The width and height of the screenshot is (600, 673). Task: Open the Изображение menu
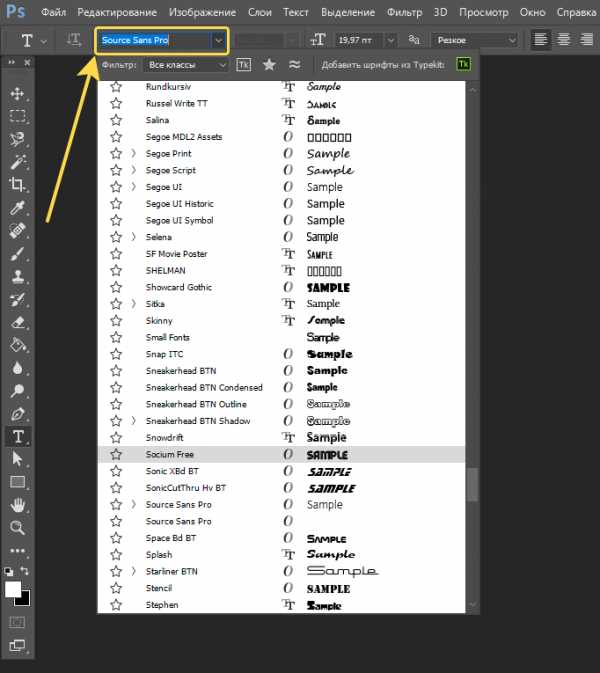(x=202, y=12)
